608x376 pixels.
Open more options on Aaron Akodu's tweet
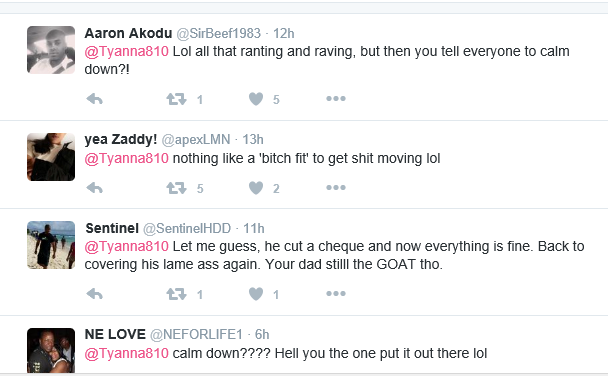tap(336, 99)
